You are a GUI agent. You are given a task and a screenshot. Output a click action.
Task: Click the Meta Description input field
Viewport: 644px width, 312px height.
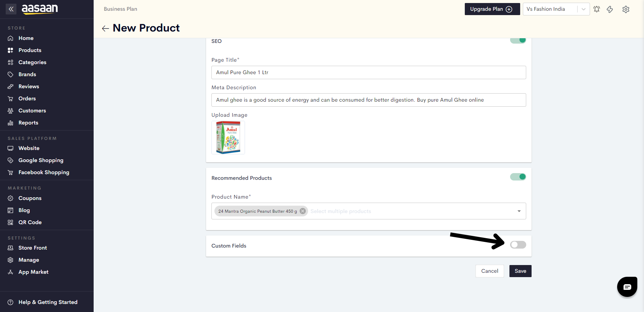[369, 100]
